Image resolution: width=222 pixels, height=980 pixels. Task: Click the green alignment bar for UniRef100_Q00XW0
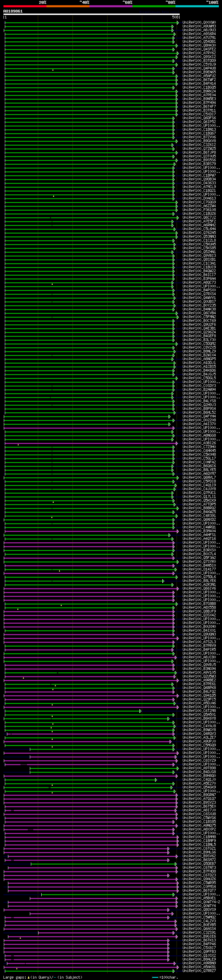91,23
